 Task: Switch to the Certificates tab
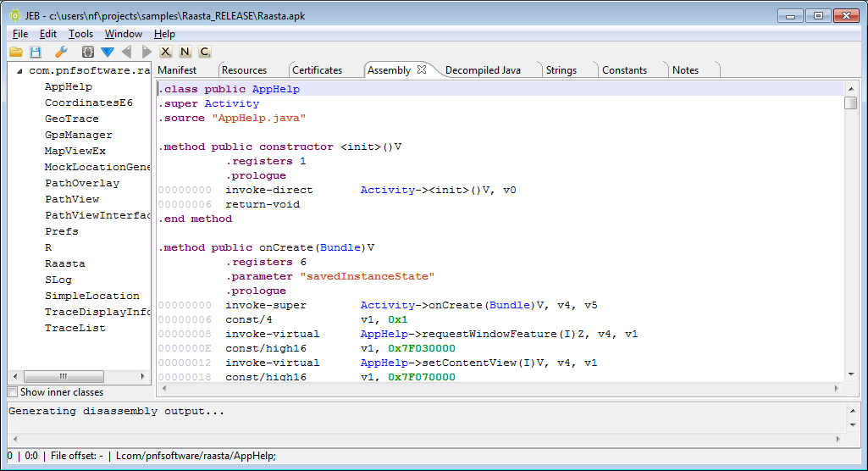pyautogui.click(x=318, y=70)
